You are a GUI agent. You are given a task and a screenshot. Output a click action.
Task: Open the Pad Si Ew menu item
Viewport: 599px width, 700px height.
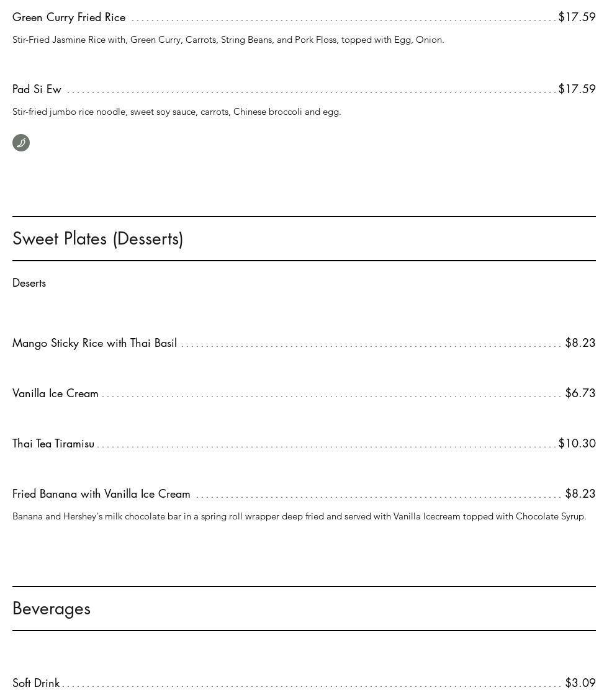[x=37, y=89]
